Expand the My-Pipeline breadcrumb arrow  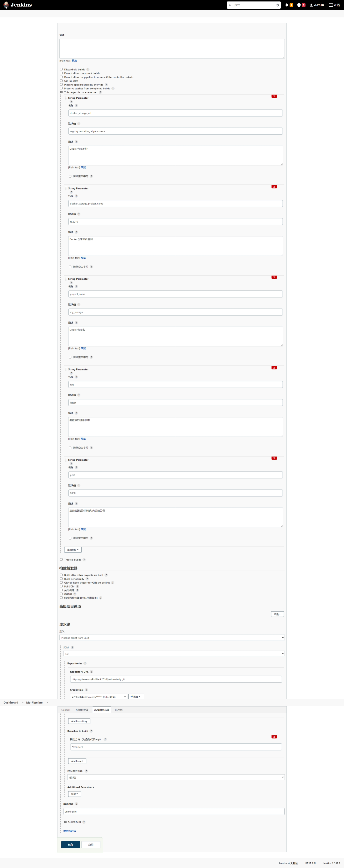[47, 703]
